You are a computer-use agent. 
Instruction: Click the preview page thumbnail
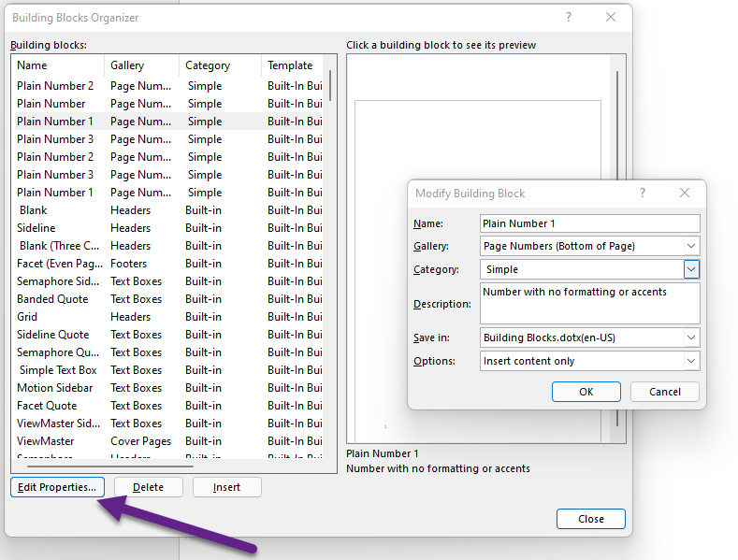[x=478, y=270]
